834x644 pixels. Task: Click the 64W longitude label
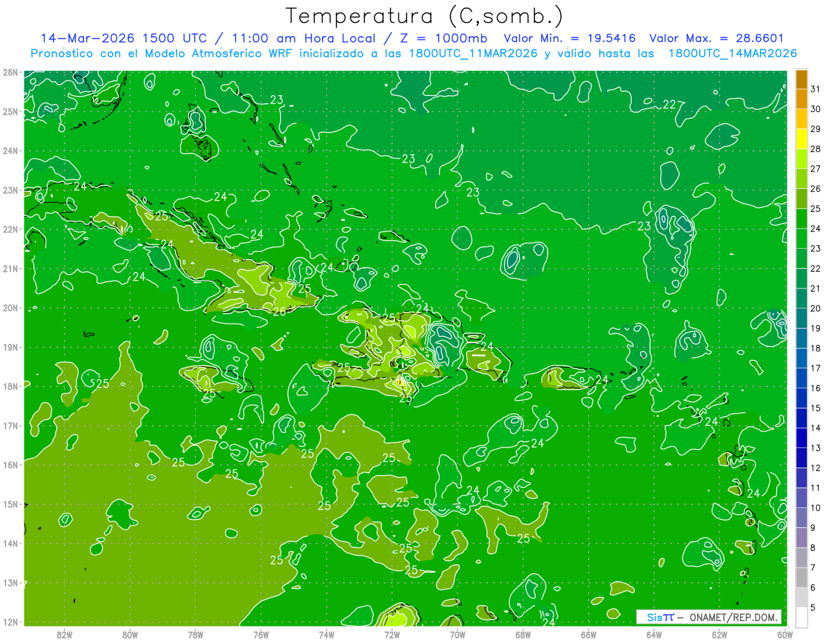[x=654, y=634]
